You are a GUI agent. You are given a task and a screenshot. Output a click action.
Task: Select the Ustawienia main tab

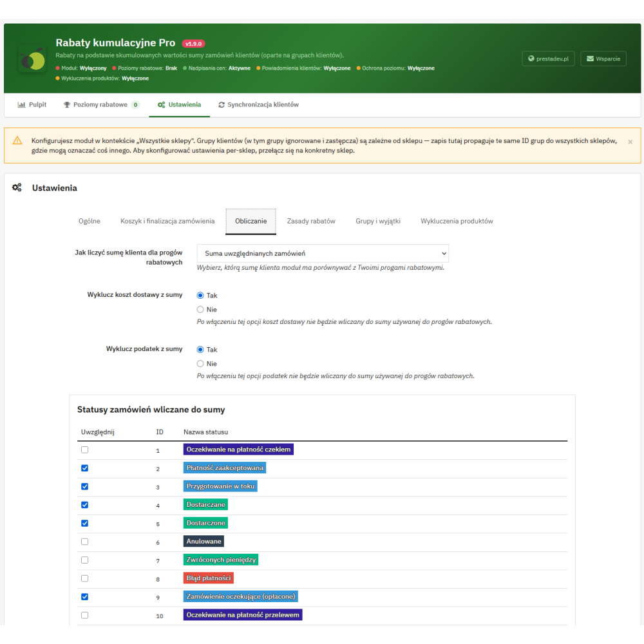[x=180, y=105]
